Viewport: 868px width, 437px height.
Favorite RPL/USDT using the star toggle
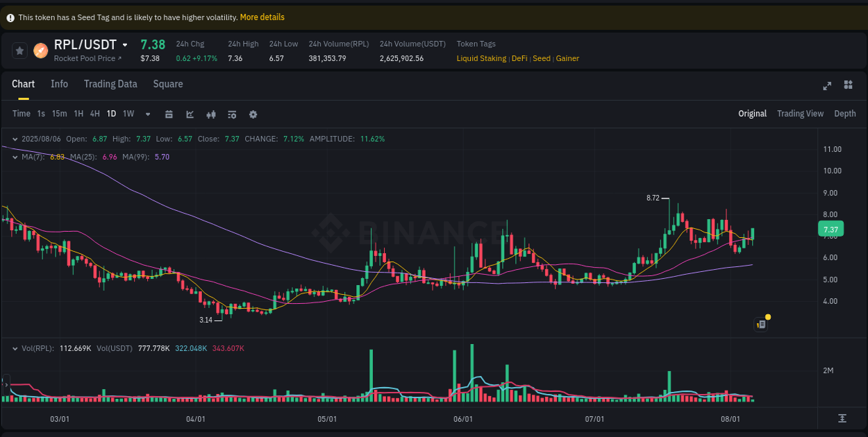(x=19, y=50)
